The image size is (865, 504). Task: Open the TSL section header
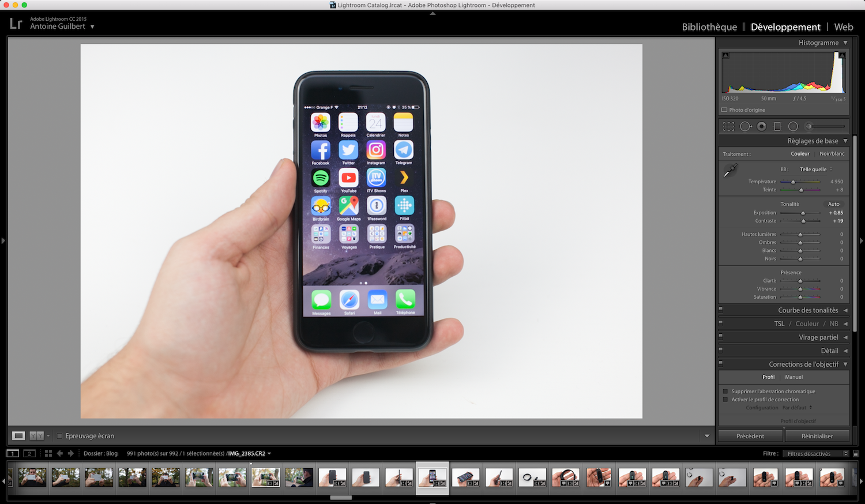click(x=779, y=324)
